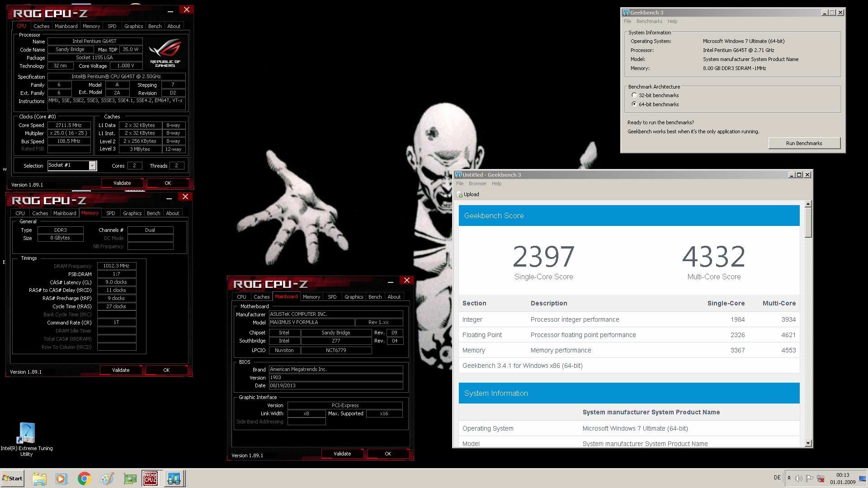Click the Core Speed 2711.5 MHz field
The height and width of the screenshot is (488, 868).
69,125
